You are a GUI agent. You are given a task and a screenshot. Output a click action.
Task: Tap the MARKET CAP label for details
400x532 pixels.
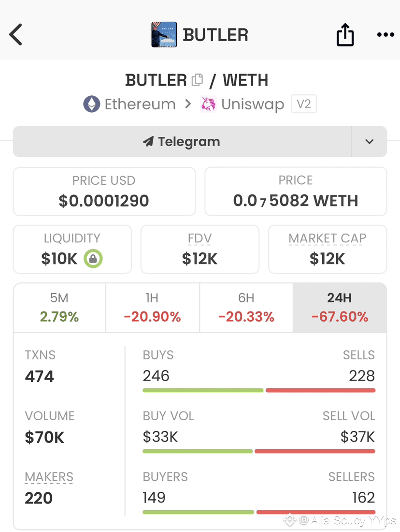[x=327, y=238]
